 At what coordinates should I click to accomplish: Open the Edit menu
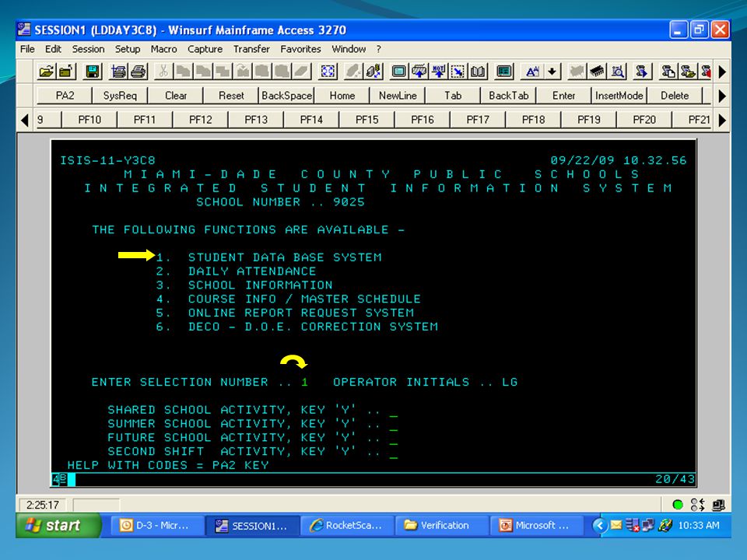pyautogui.click(x=53, y=49)
